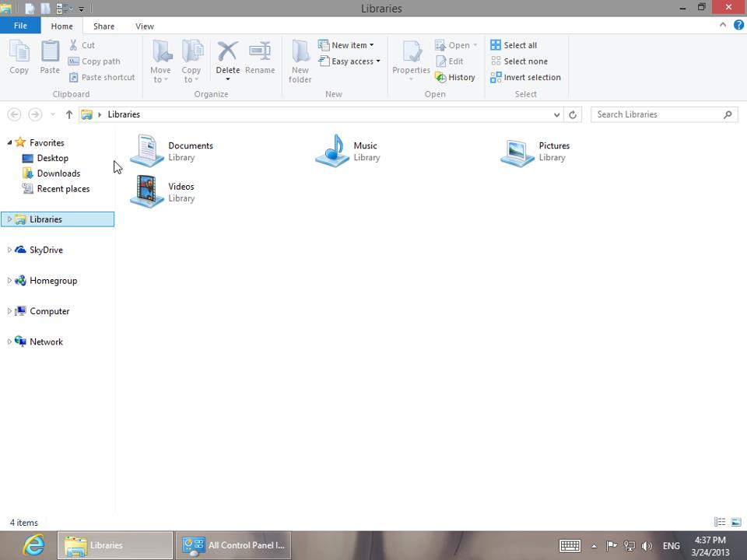Click the blue Help question mark icon

(x=738, y=25)
